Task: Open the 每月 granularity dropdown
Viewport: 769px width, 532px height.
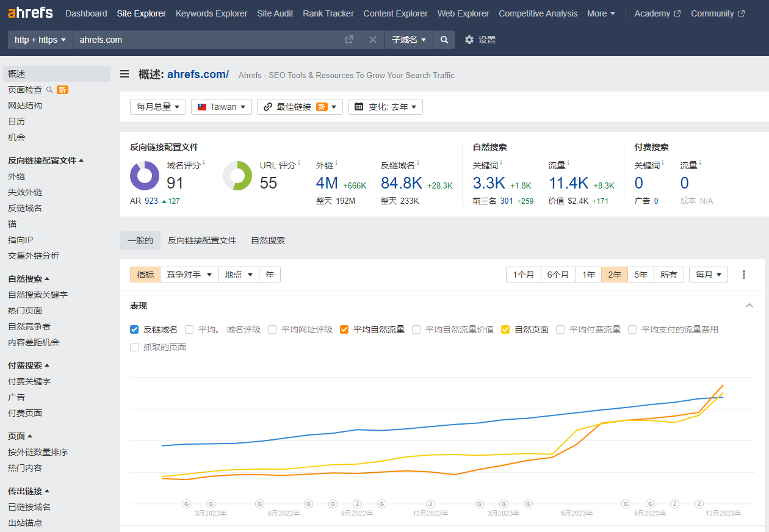Action: coord(708,275)
